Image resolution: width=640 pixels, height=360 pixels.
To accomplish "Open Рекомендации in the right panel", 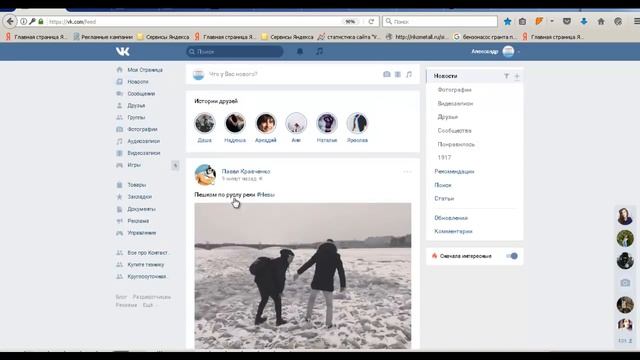I will click(x=454, y=171).
